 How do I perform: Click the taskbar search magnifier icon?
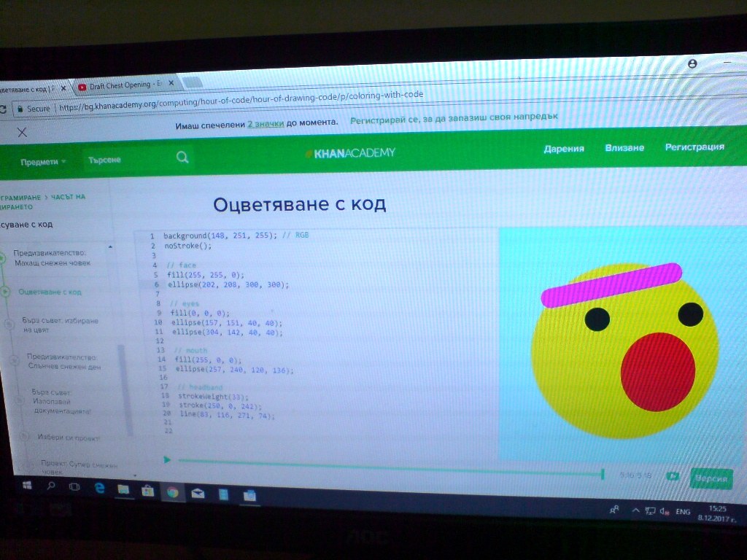(51, 486)
